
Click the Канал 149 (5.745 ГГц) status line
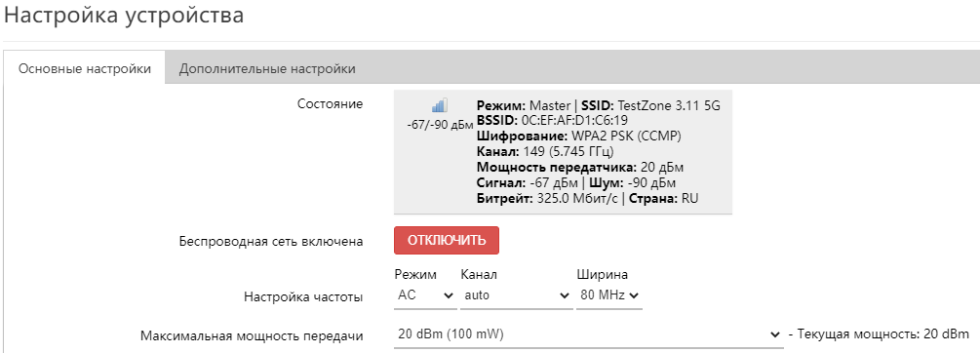coord(545,152)
